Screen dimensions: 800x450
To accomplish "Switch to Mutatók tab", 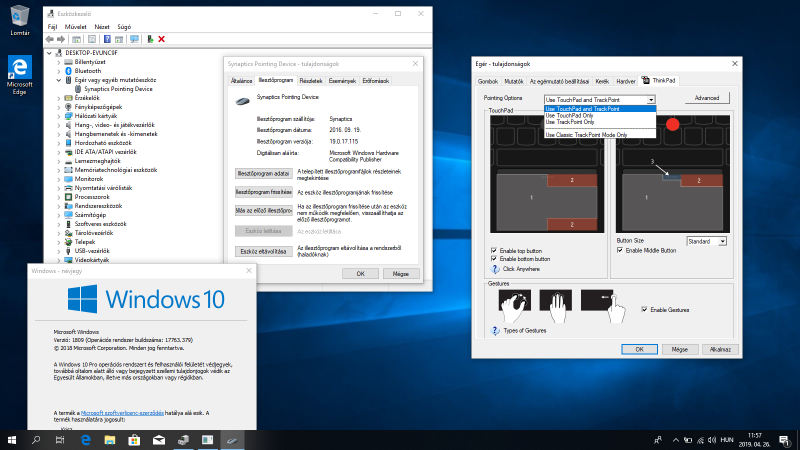I will tap(513, 81).
